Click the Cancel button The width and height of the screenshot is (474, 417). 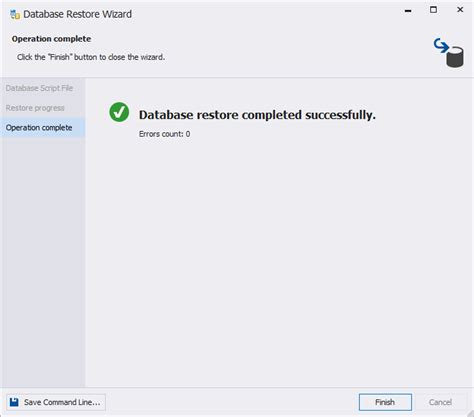click(x=440, y=402)
